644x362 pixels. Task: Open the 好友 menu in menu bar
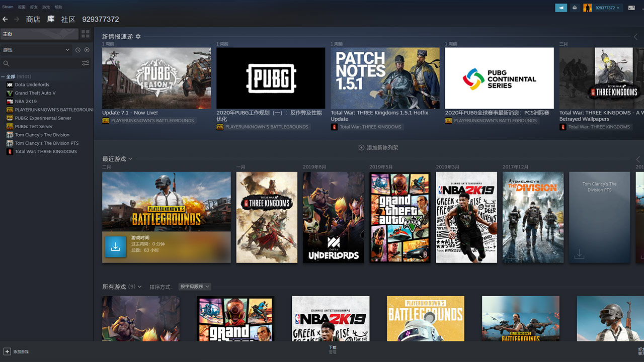pos(34,7)
